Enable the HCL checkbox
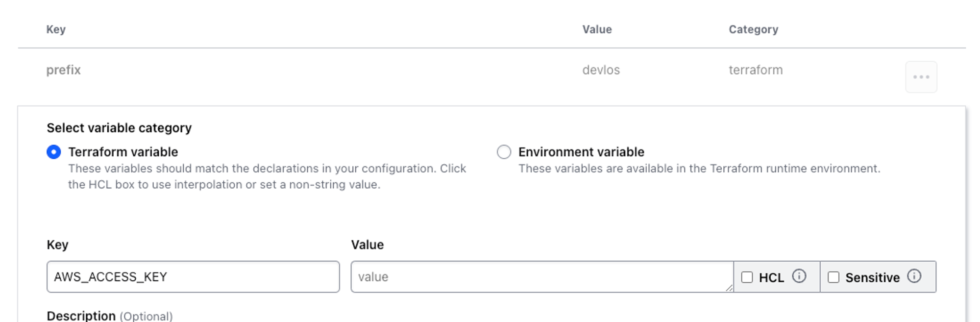Viewport: 980px width, 322px height. [x=747, y=277]
